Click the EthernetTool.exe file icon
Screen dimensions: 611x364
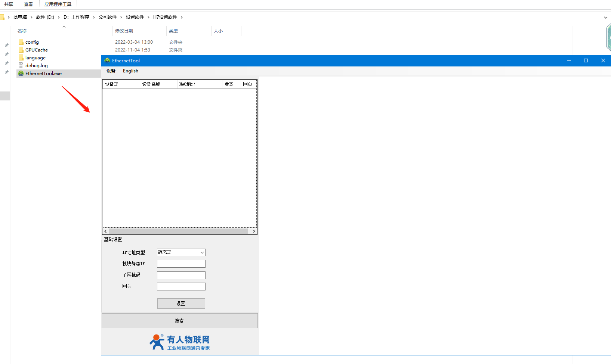tap(21, 74)
